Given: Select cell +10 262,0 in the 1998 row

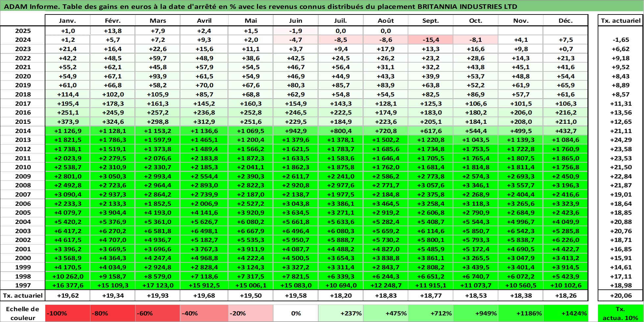Looking at the screenshot, I should coord(67,277).
